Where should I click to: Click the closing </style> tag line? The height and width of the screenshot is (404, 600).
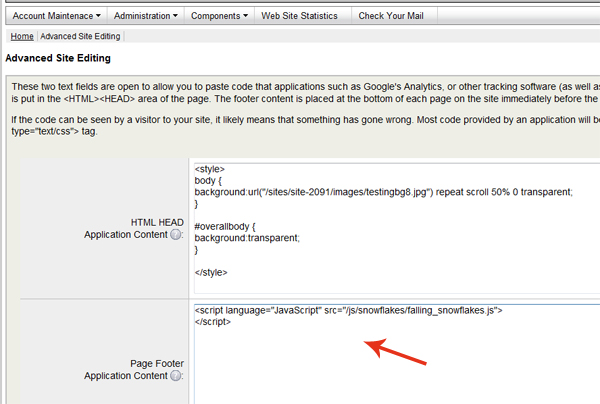coord(211,272)
